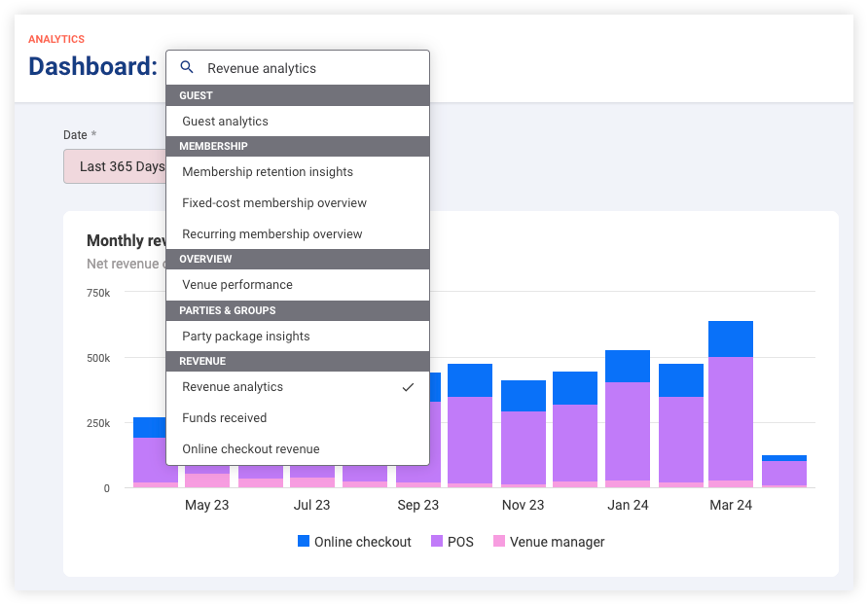The height and width of the screenshot is (605, 868).
Task: Click the Nov 23 online checkout segment
Action: 524,396
